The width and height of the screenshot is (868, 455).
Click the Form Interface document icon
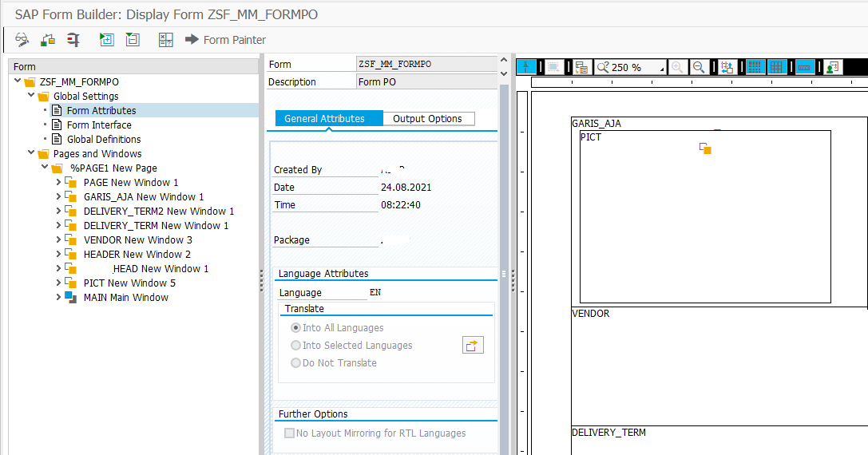point(57,125)
